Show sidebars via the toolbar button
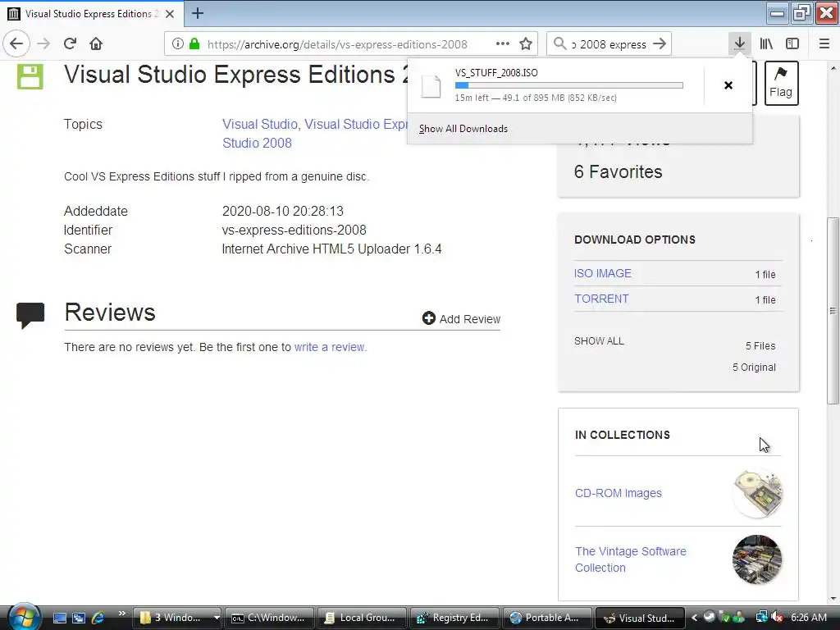 [792, 44]
